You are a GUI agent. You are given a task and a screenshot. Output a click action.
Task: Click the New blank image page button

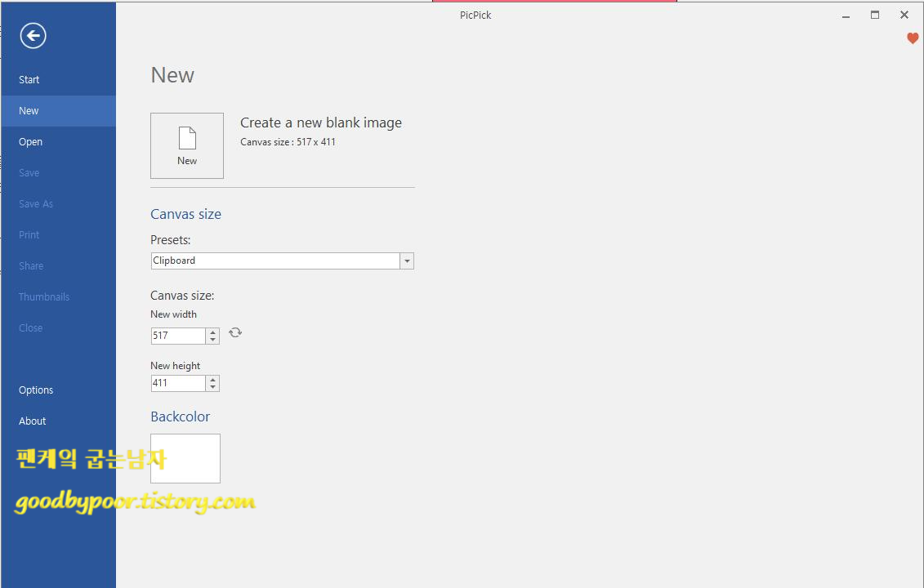(187, 145)
